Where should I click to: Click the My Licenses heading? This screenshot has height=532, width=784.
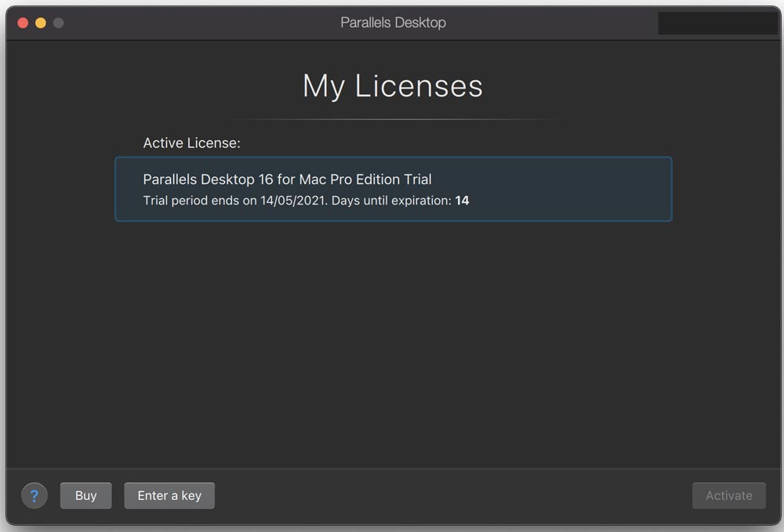393,86
